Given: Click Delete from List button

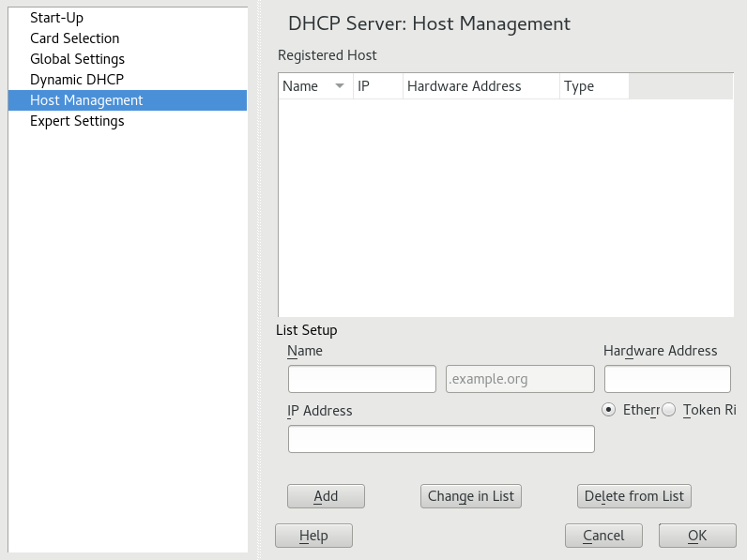Looking at the screenshot, I should pos(634,496).
